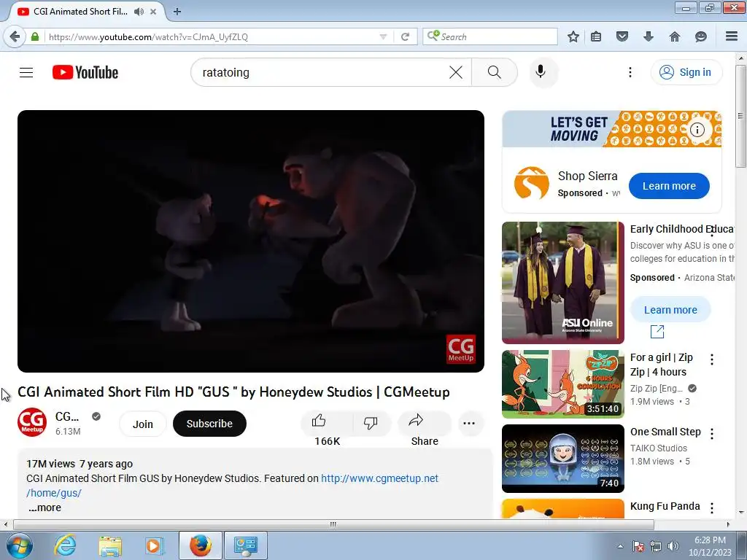Open the ASU Online sponsored thumbnail
747x560 pixels.
pos(562,283)
